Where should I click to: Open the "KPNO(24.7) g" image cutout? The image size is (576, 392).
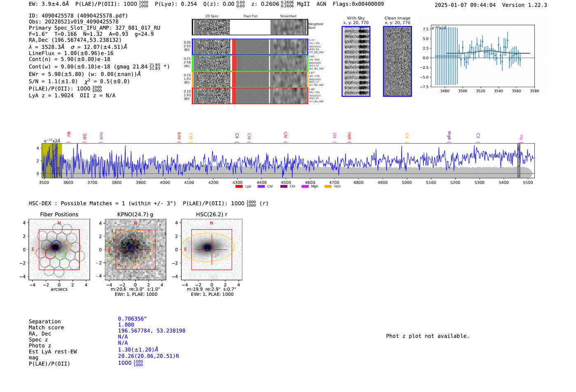[135, 249]
